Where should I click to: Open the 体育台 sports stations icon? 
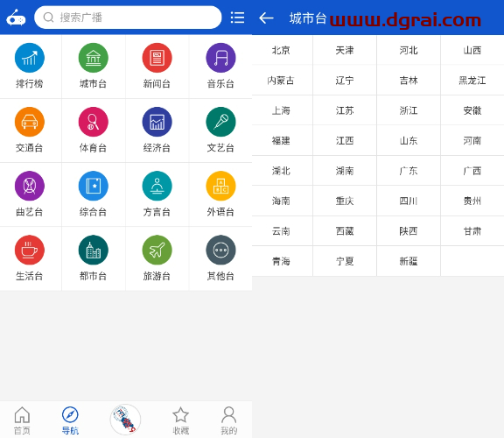(94, 122)
